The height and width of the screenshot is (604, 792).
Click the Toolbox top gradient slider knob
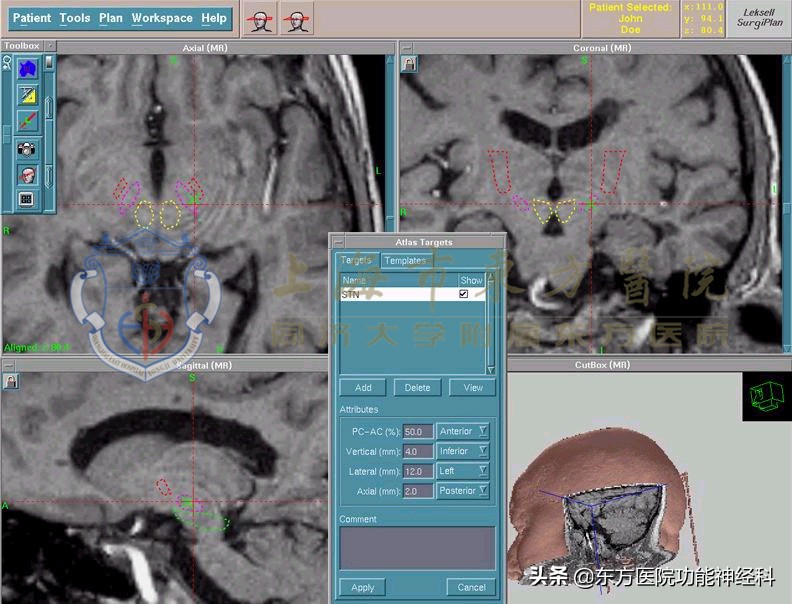coord(49,63)
